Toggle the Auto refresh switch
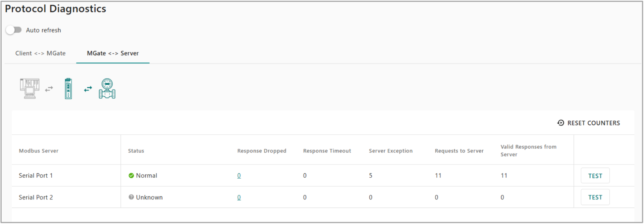 coord(13,30)
